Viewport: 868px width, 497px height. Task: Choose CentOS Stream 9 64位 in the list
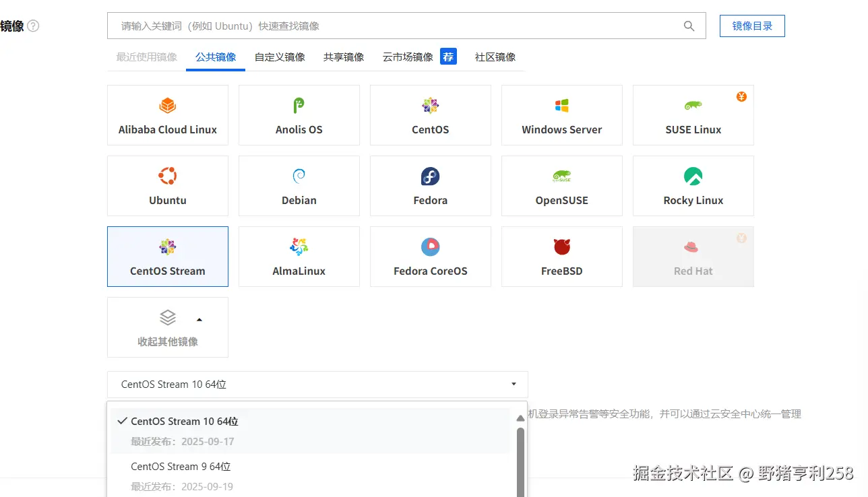click(311, 475)
